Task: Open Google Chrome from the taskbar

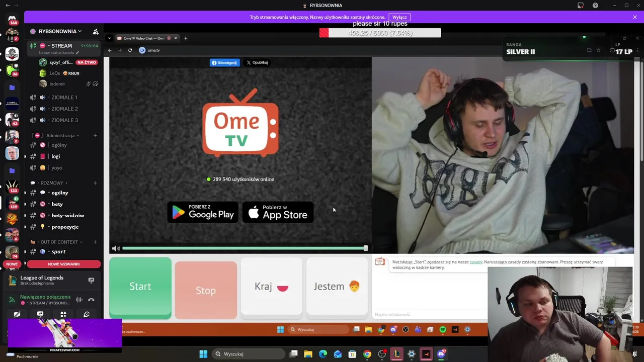Action: [367, 354]
